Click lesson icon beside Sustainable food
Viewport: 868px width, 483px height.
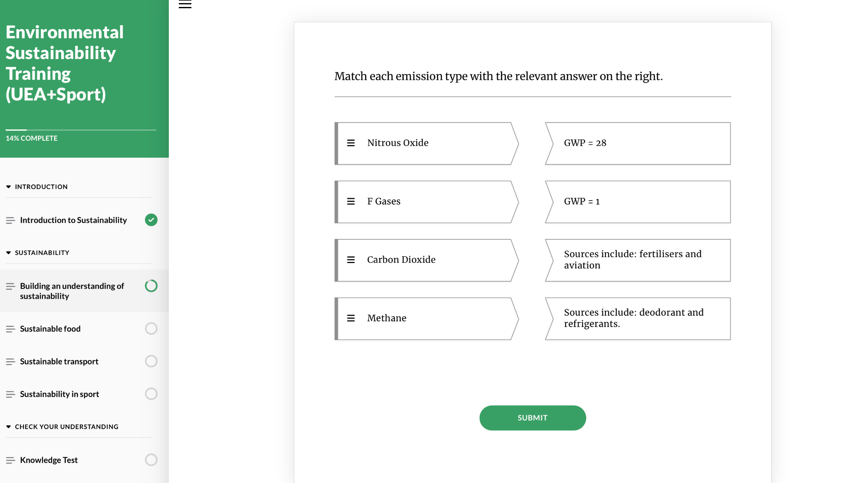pyautogui.click(x=10, y=329)
